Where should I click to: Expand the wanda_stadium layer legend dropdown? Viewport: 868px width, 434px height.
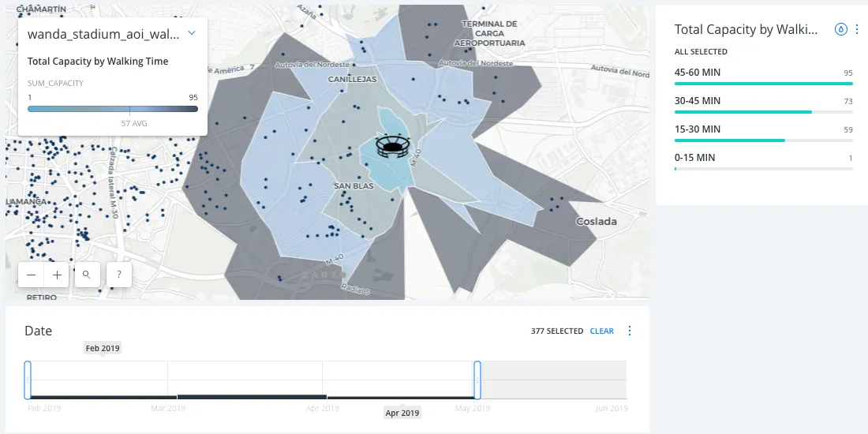click(192, 34)
